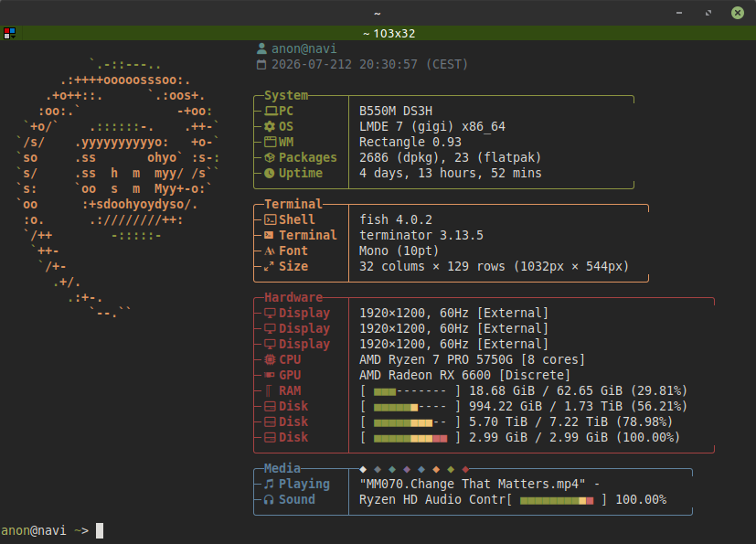Click the drive icon of the 5.70 TiB Disk row
The height and width of the screenshot is (544, 756).
[x=270, y=422]
